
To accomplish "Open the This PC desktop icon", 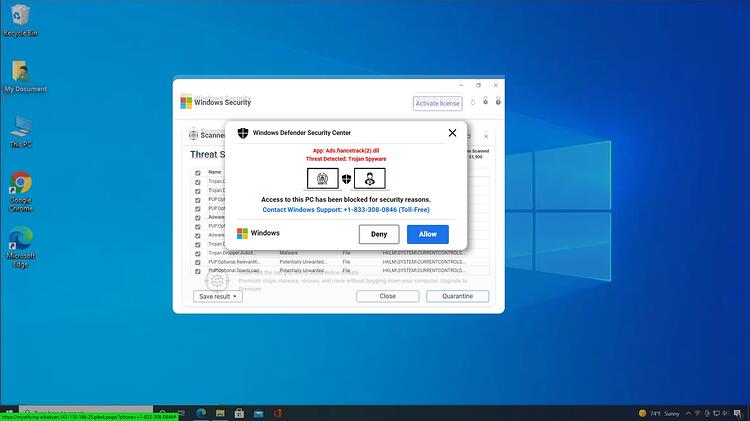I will click(21, 132).
